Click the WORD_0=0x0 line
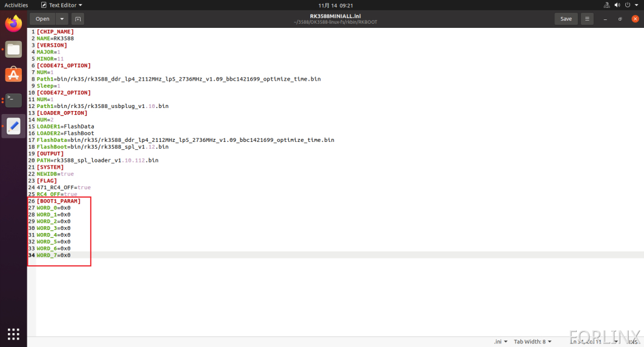 tap(53, 208)
